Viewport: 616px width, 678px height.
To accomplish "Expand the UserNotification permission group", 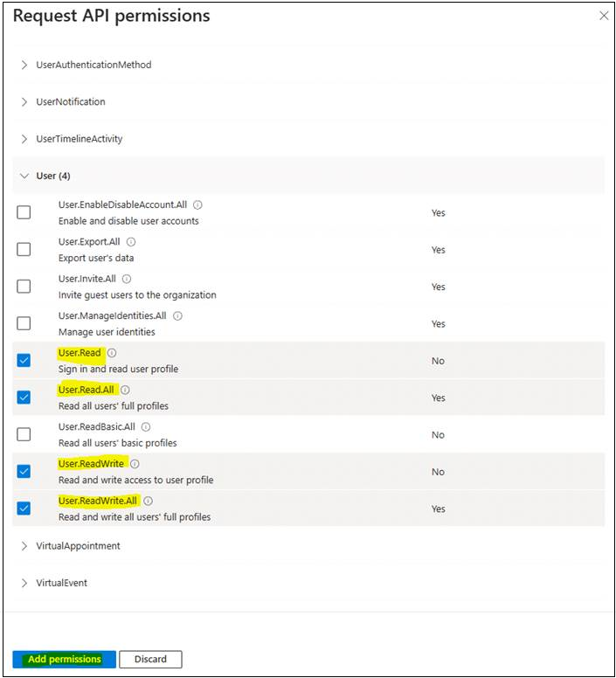I will [24, 102].
